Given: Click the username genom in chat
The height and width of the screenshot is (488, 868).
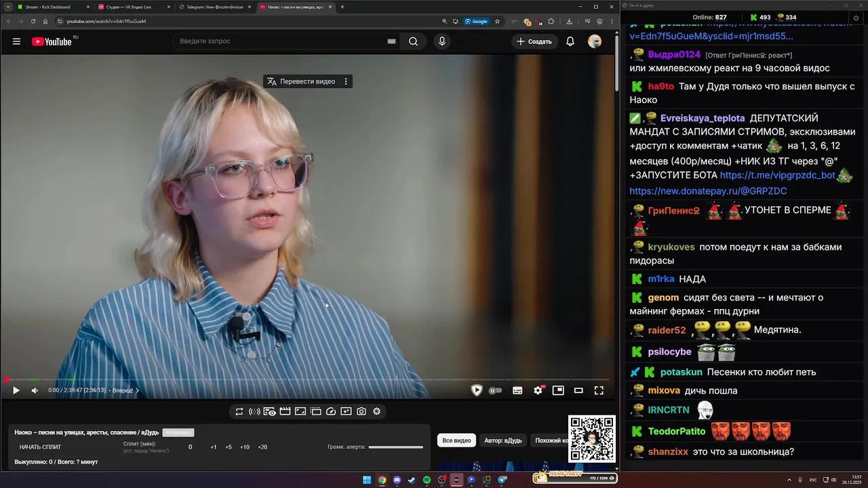Looking at the screenshot, I should [x=663, y=298].
